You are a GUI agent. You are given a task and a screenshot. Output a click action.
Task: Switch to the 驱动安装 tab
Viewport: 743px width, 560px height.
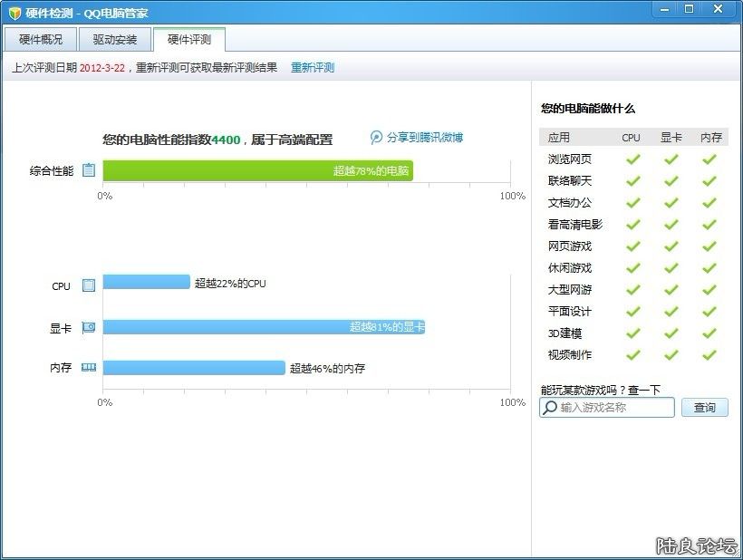tap(115, 40)
